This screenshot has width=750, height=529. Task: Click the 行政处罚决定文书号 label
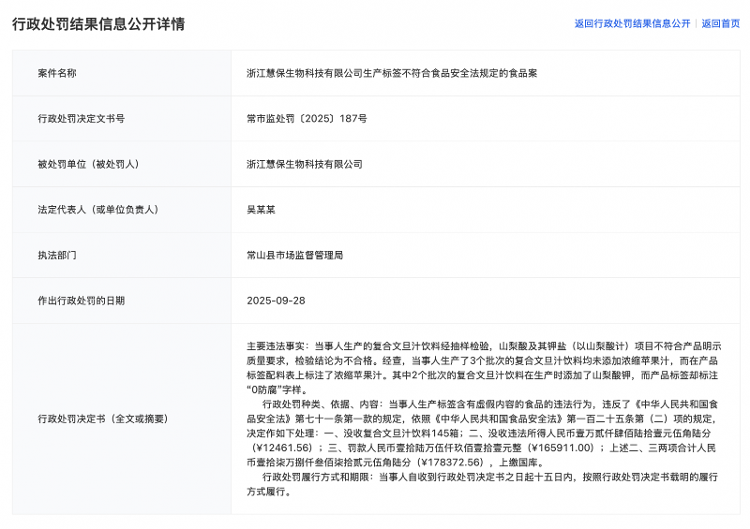(x=81, y=119)
